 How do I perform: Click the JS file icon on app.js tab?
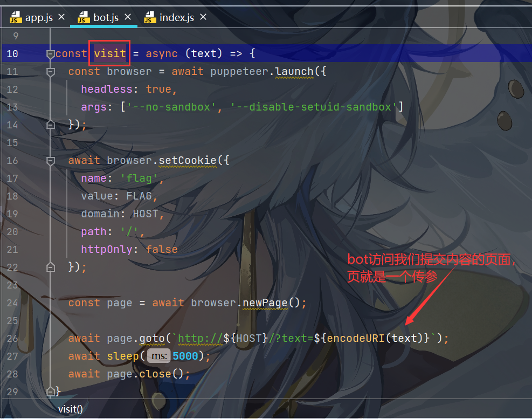15,17
